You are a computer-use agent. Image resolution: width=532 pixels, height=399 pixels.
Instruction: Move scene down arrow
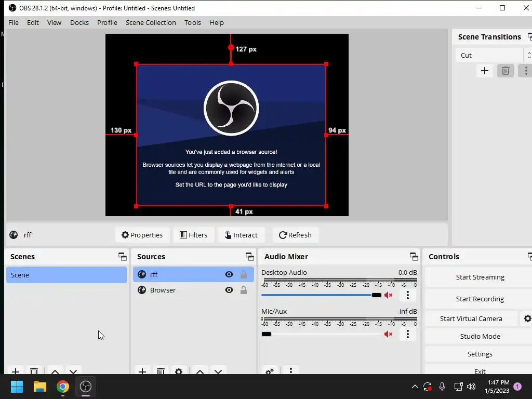tap(73, 371)
